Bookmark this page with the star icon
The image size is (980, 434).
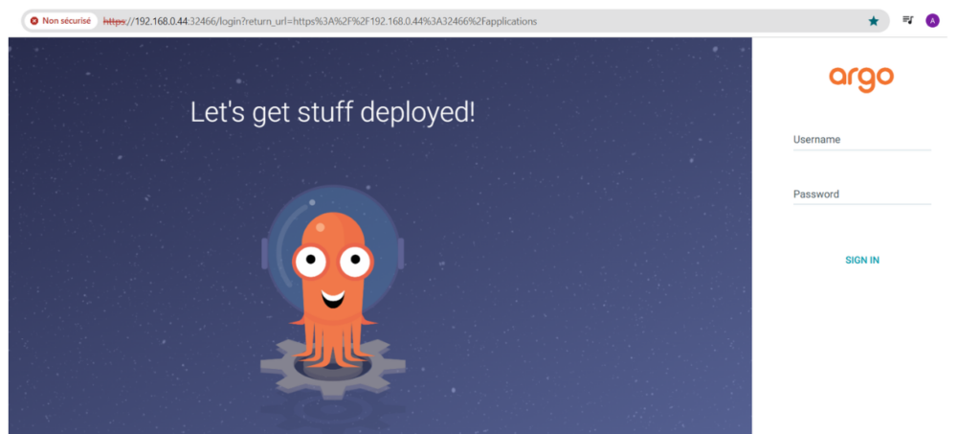point(873,20)
